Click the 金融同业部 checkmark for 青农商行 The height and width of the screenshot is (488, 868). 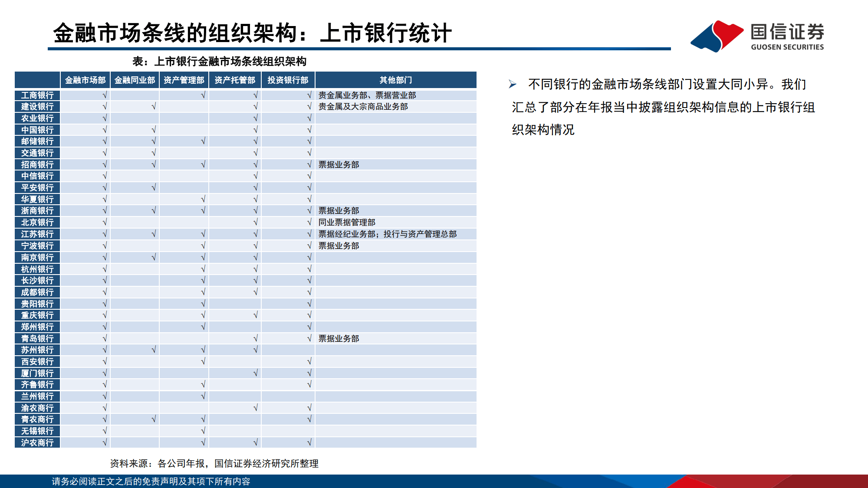coord(154,419)
